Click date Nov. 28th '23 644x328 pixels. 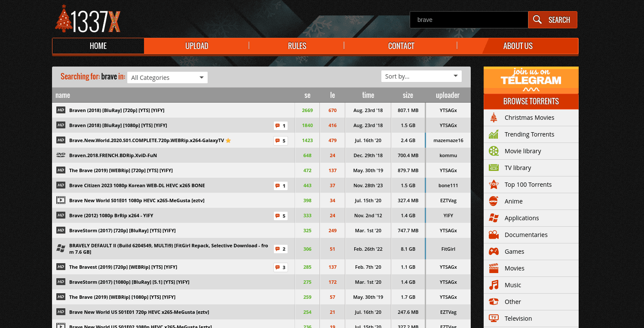coord(368,185)
